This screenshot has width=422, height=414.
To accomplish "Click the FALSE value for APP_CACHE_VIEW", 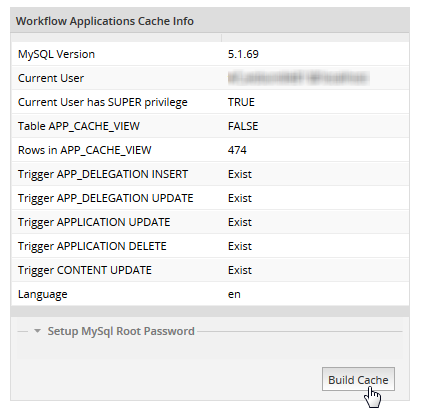I will 243,126.
